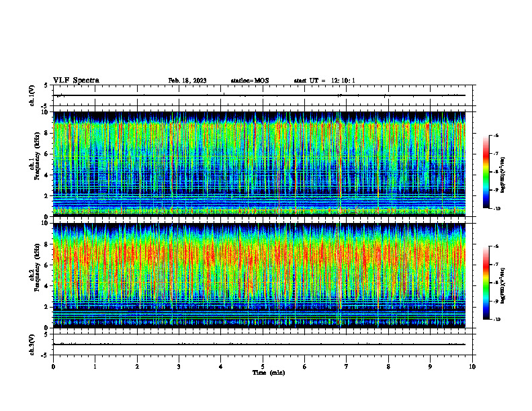Click the "-5" tick on ch.1(V) axis
Image resolution: width=532 pixels, height=411 pixels.
click(x=44, y=106)
